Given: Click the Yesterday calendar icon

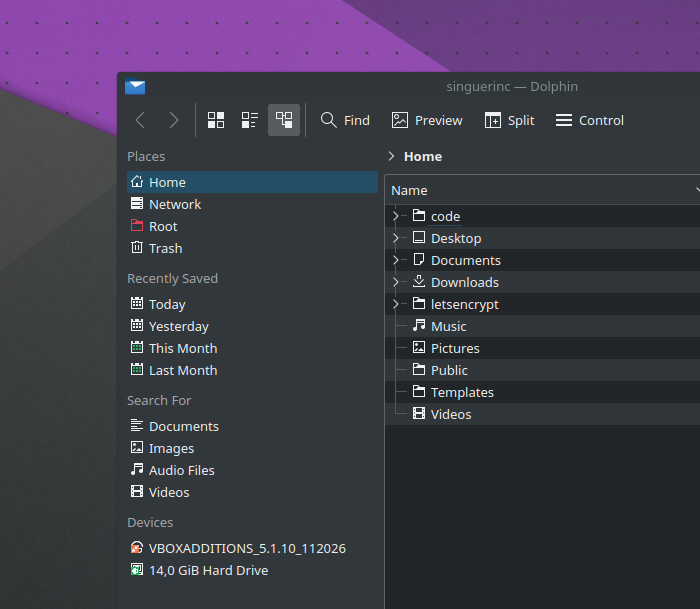Looking at the screenshot, I should point(137,325).
